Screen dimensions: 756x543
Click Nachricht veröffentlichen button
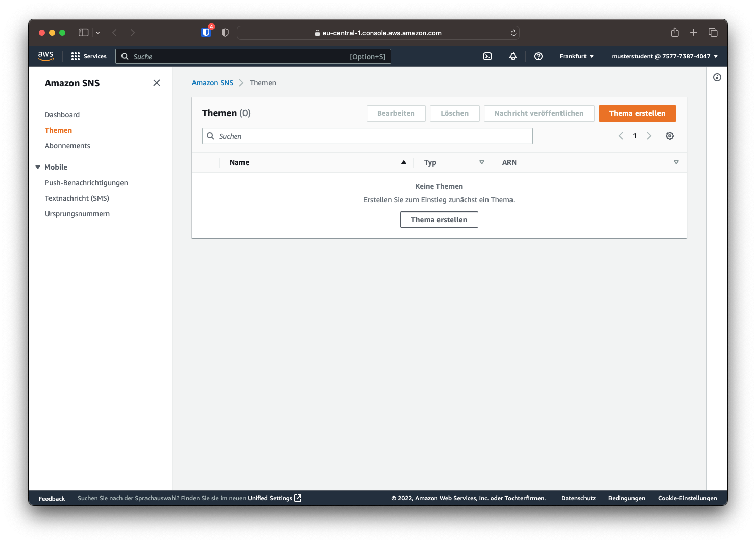(539, 113)
